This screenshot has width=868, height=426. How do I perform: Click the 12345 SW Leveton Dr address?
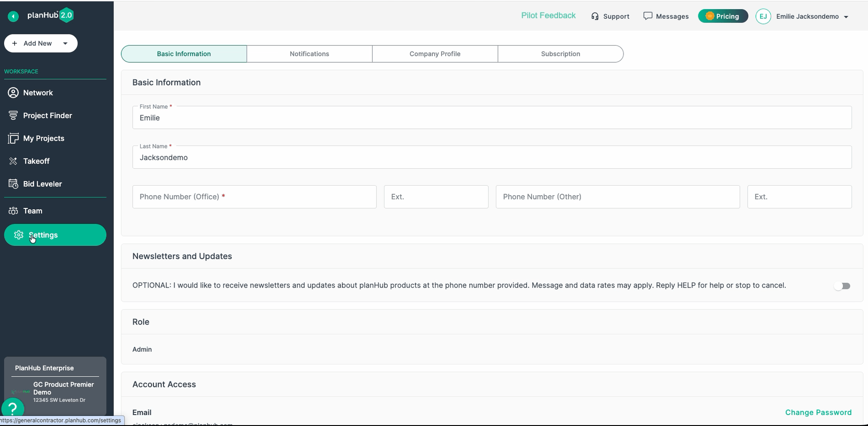click(x=59, y=400)
